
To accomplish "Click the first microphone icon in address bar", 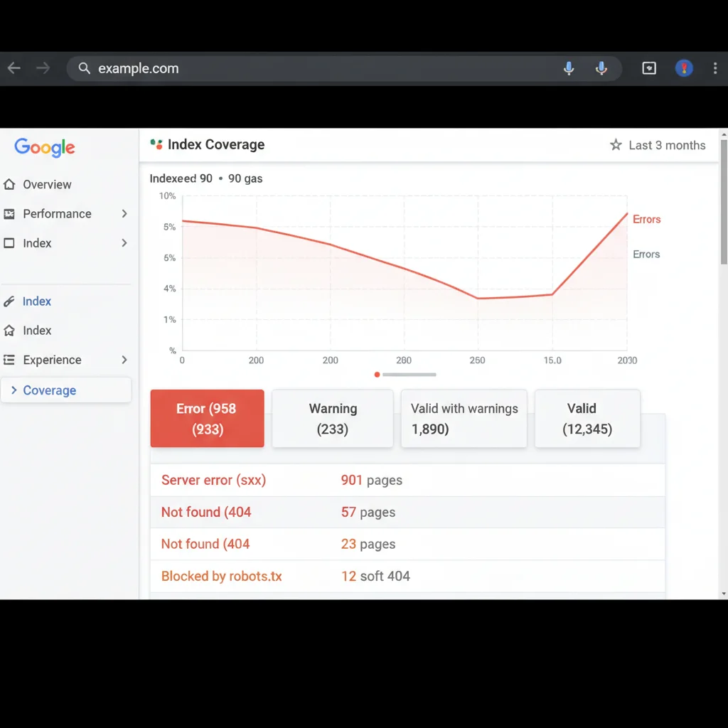I will (568, 68).
